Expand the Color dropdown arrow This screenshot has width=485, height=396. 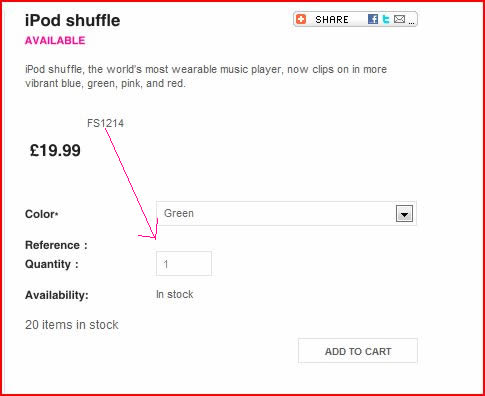click(x=404, y=214)
